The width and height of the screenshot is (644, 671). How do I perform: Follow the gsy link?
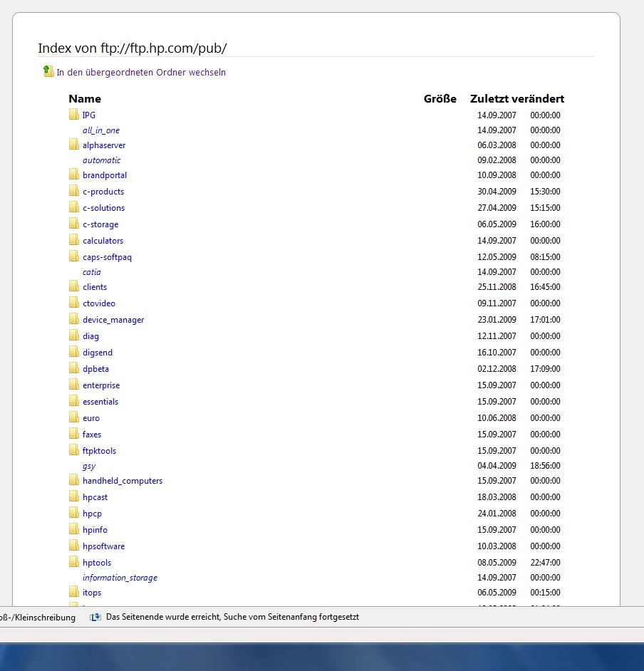click(89, 466)
